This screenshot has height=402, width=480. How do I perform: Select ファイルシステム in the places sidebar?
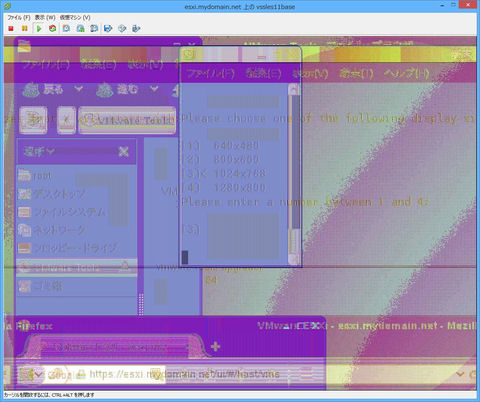tap(62, 212)
